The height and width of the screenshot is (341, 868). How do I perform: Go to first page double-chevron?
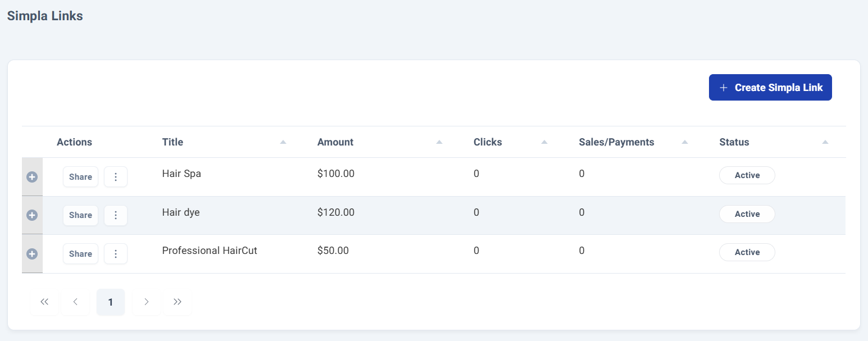44,302
